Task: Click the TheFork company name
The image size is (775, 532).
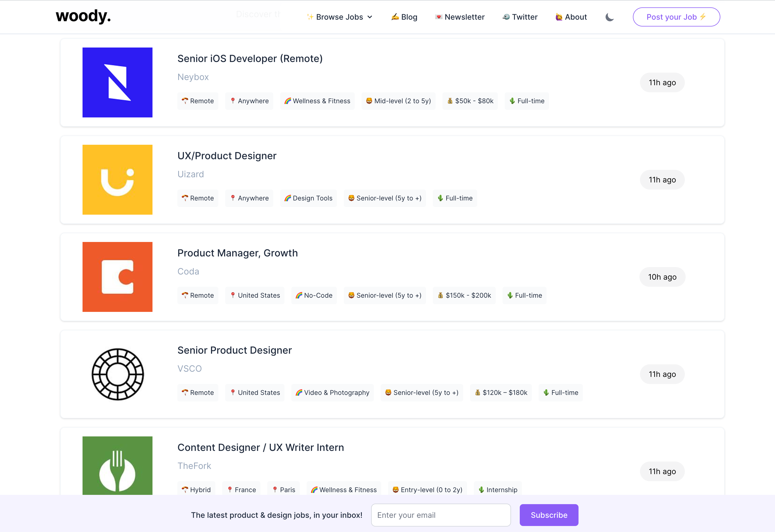Action: point(194,466)
